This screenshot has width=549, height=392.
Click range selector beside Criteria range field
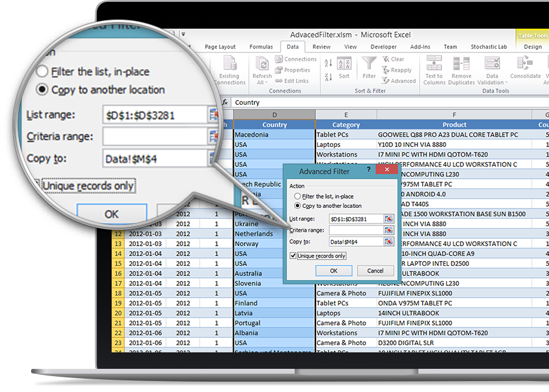(389, 230)
